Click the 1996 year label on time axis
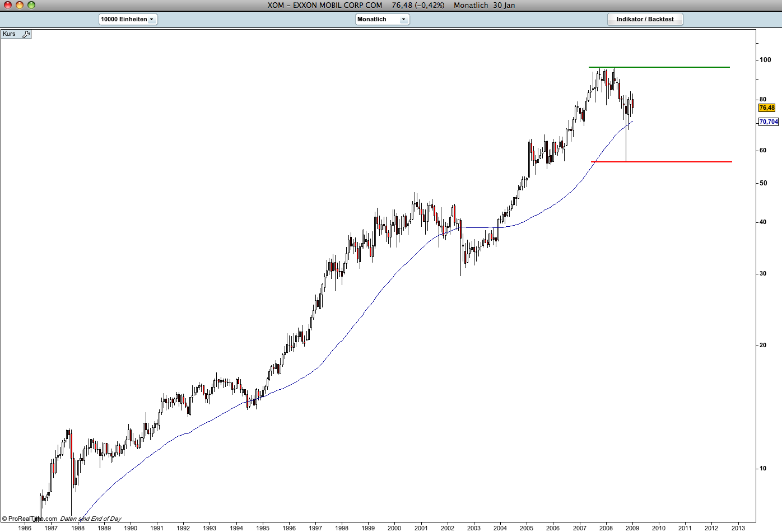This screenshot has height=532, width=782. point(289,528)
